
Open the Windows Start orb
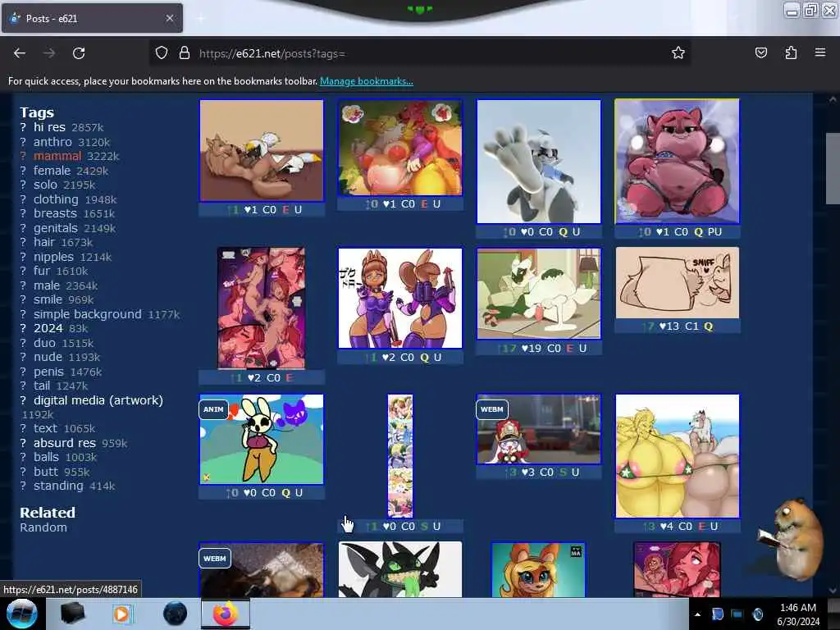(22, 614)
